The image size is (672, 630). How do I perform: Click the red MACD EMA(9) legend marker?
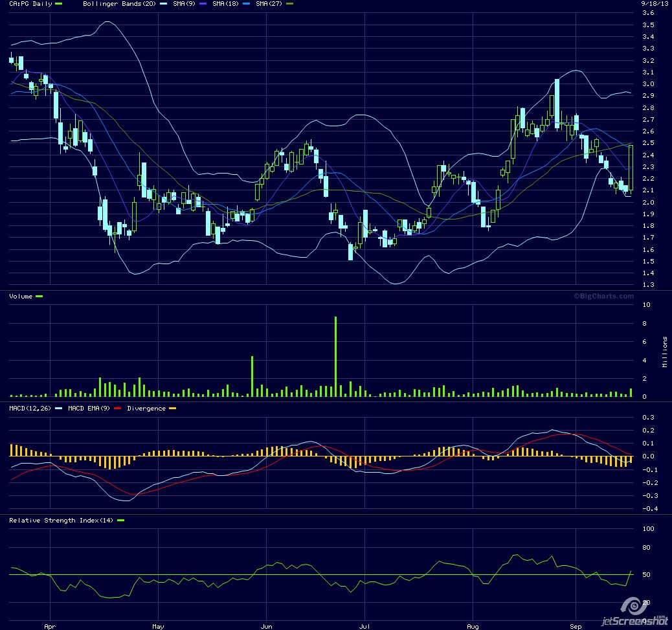point(118,409)
